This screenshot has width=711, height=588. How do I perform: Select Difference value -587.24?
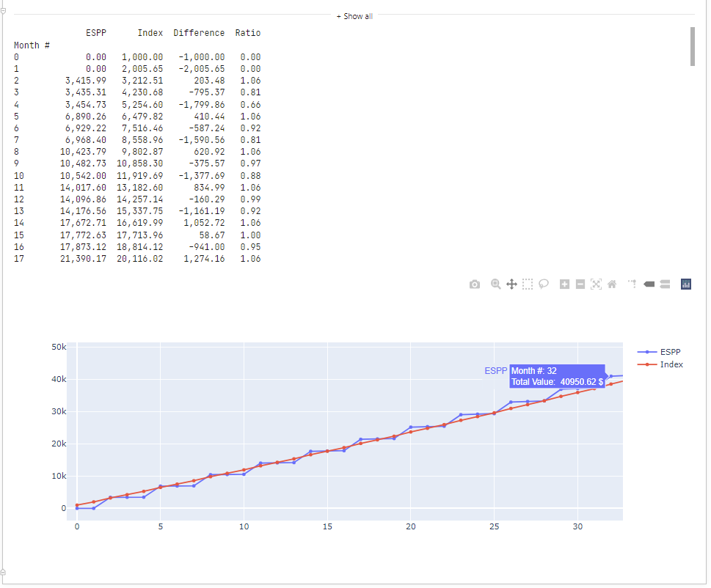tap(207, 128)
